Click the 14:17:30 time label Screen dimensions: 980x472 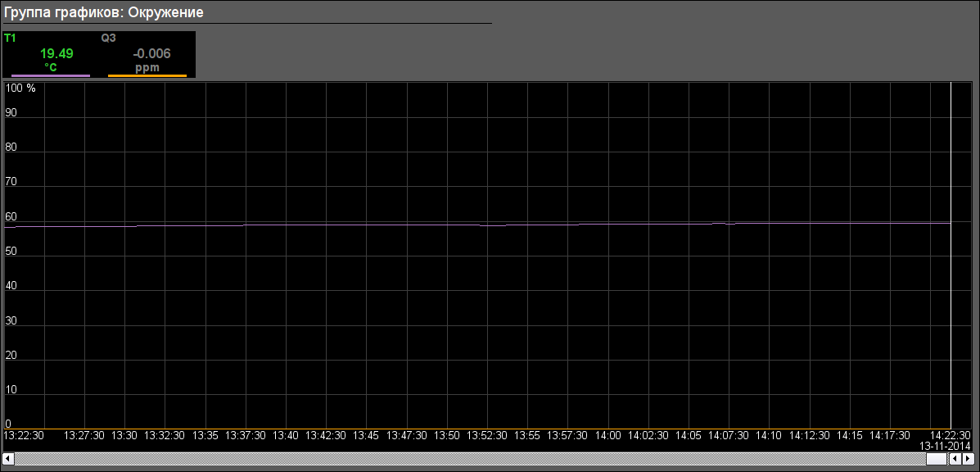tap(890, 435)
